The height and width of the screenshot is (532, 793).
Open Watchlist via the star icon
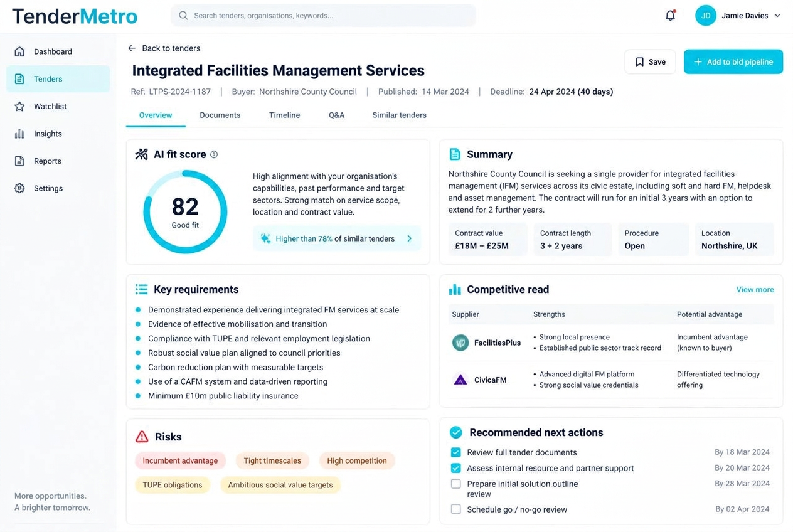(19, 106)
